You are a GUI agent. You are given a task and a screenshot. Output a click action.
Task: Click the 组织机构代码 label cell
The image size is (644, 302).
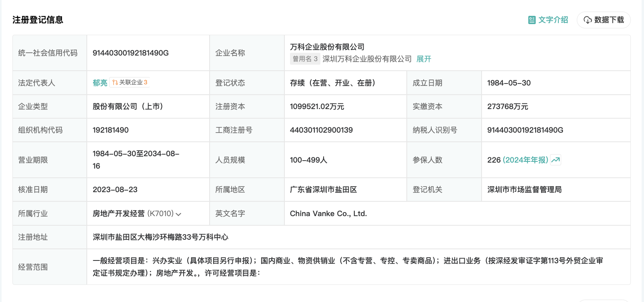coord(50,130)
